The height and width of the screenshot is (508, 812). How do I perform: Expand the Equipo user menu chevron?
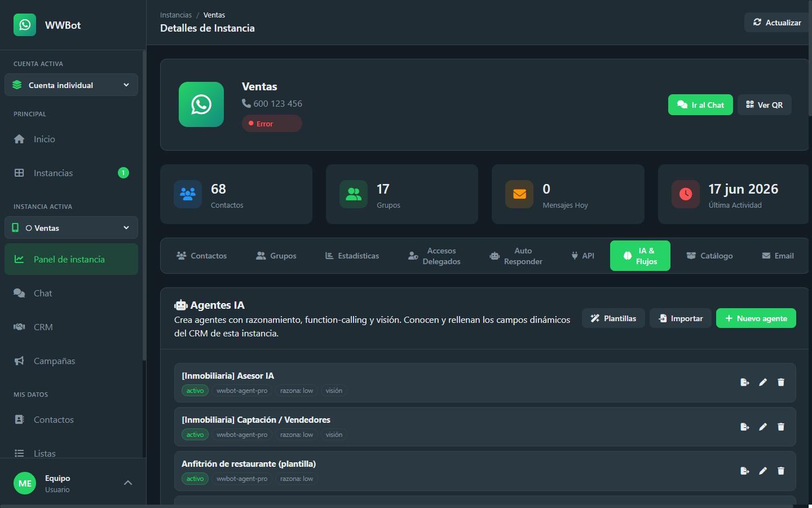pyautogui.click(x=128, y=483)
